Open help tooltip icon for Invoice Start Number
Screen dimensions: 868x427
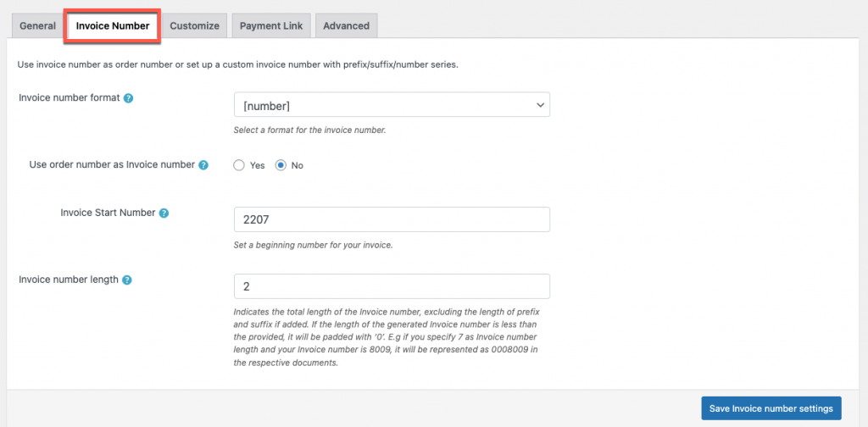(x=164, y=213)
